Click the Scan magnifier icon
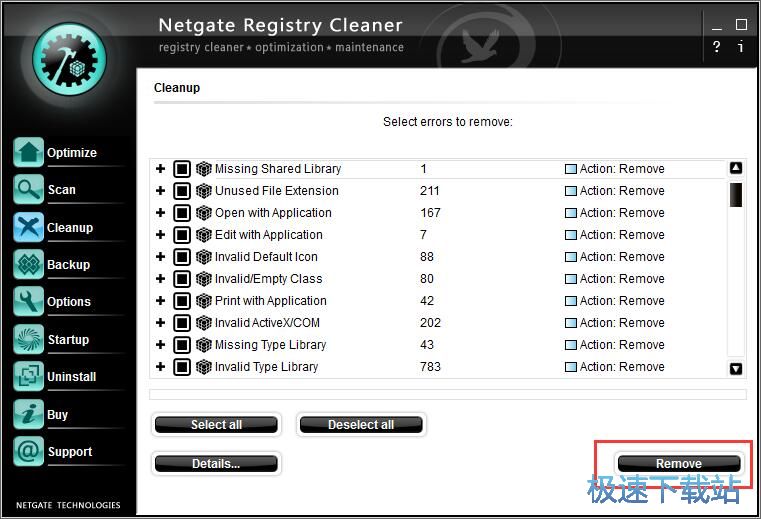 click(28, 189)
